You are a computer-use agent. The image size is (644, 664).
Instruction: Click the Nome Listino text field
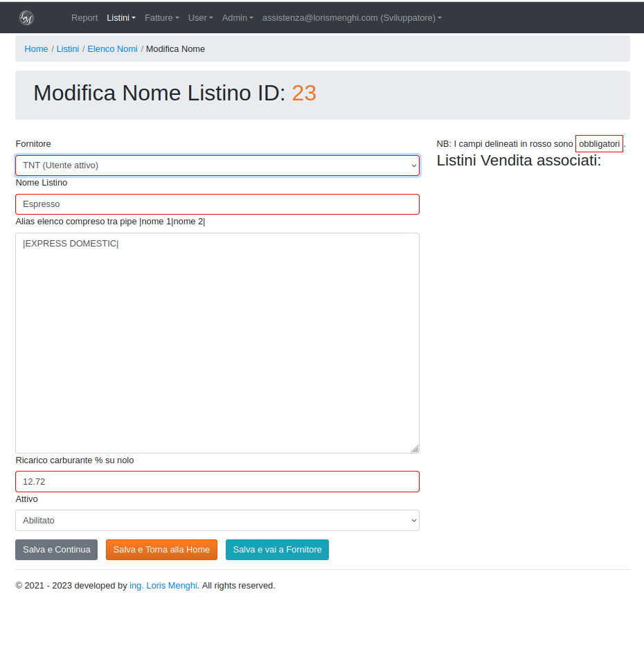(x=217, y=204)
